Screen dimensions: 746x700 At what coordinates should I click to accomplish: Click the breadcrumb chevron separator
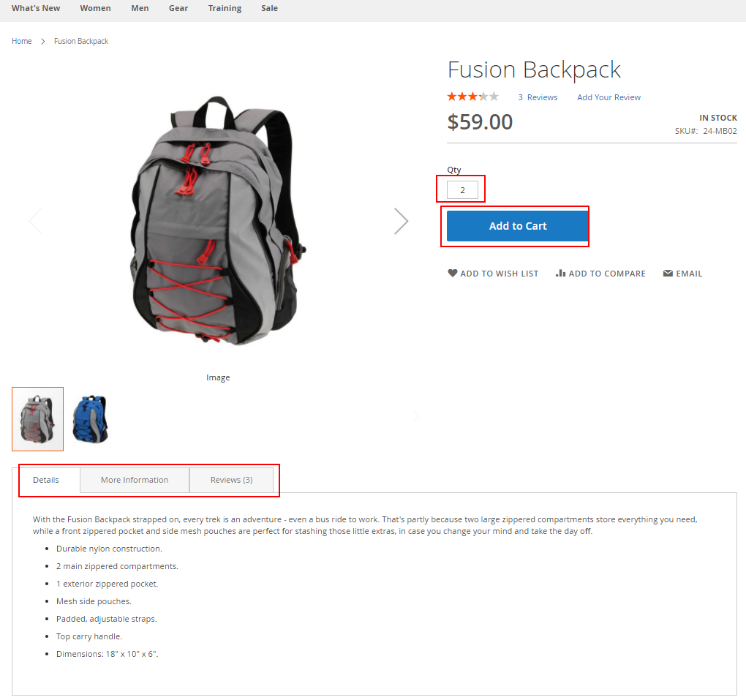coord(43,42)
